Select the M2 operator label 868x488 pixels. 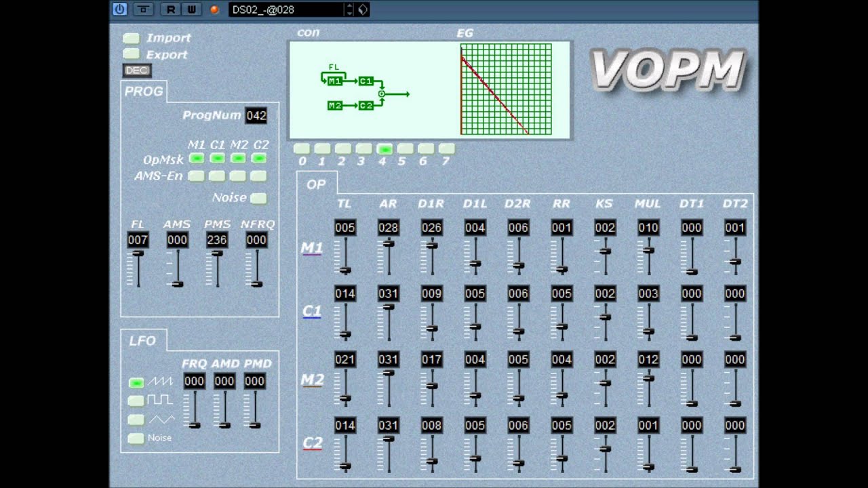(x=312, y=380)
